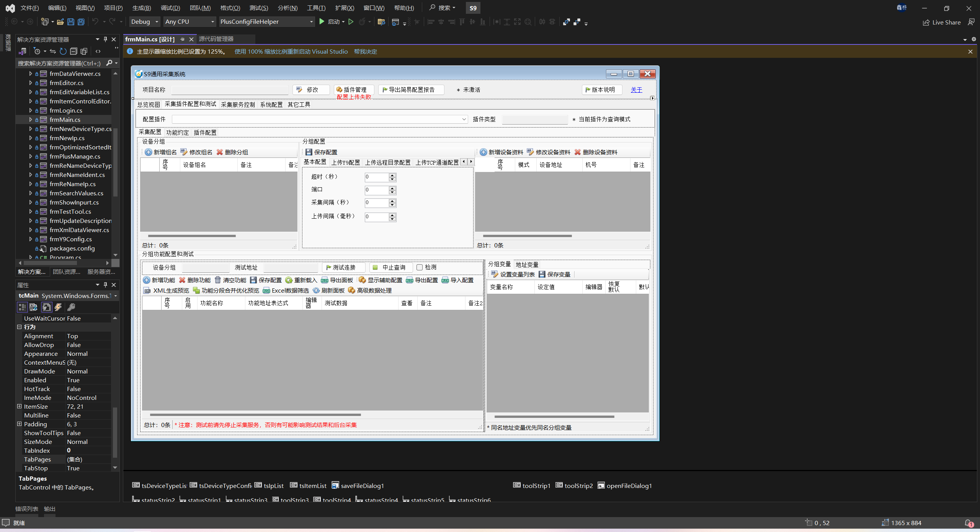The image size is (980, 532).
Task: Click 使用 100% 缩放比例重新启动 Visual Studio link
Action: click(x=291, y=51)
